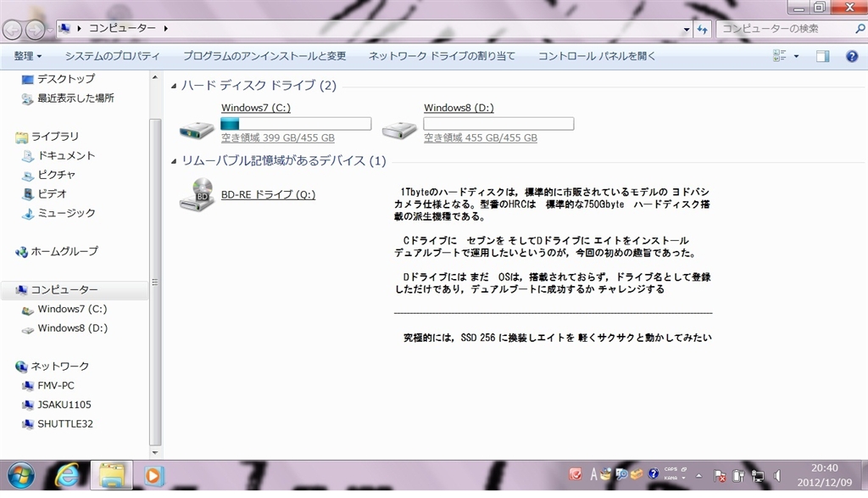This screenshot has height=498, width=868.
Task: Focus the コンピューターの検索 search box
Action: point(786,28)
